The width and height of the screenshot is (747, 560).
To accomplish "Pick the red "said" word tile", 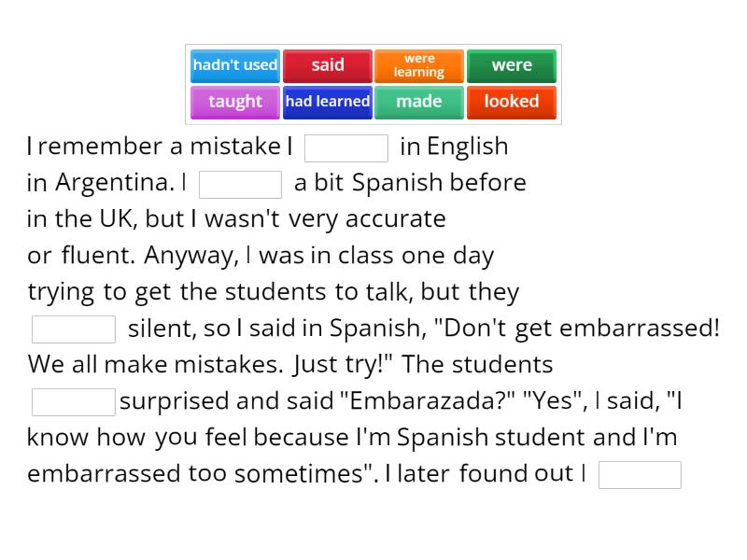I will point(328,65).
